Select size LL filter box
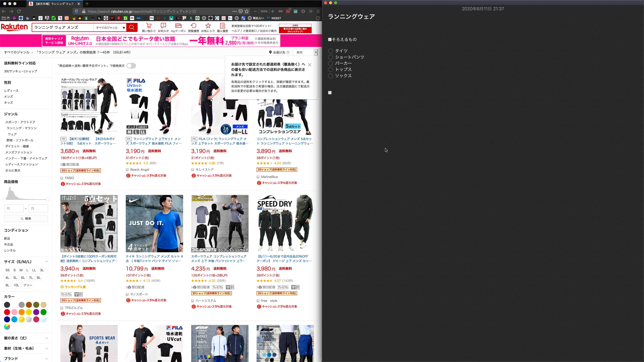This screenshot has height=362, width=644. pos(34,270)
